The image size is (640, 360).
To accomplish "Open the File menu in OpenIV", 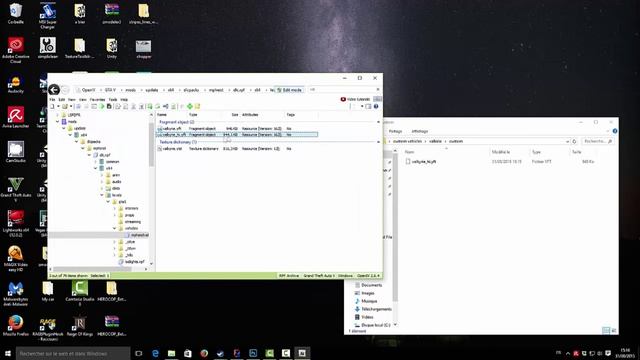I will click(52, 100).
